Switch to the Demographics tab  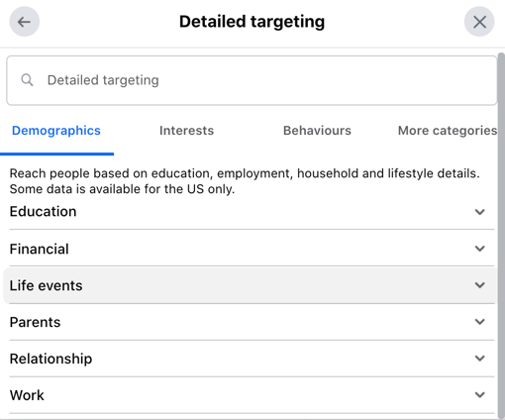56,131
